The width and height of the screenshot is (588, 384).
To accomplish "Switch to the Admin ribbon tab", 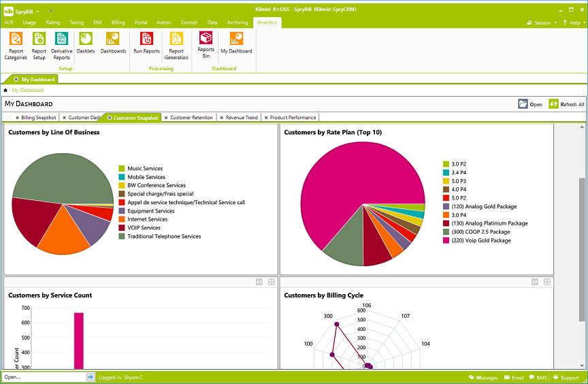I will tap(164, 22).
